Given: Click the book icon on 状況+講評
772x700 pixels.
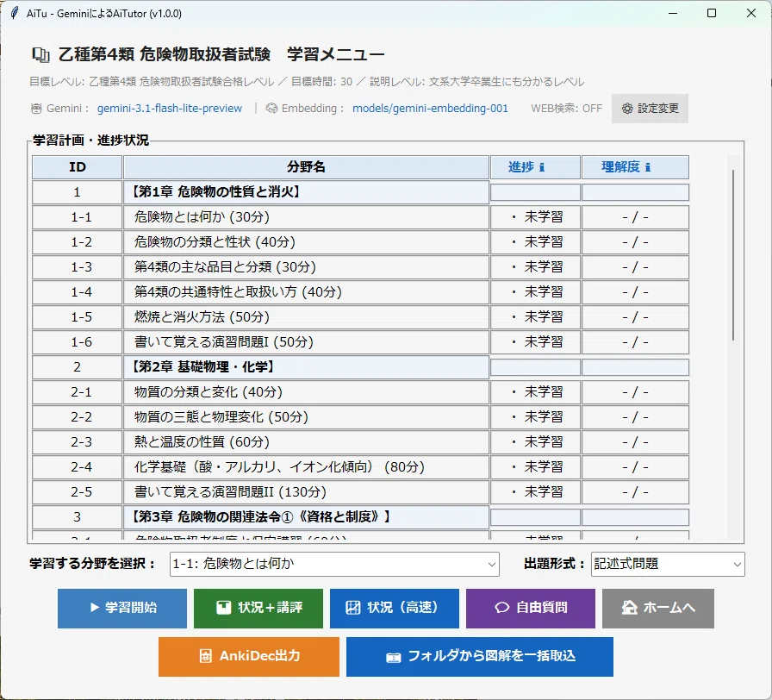Looking at the screenshot, I should point(223,608).
